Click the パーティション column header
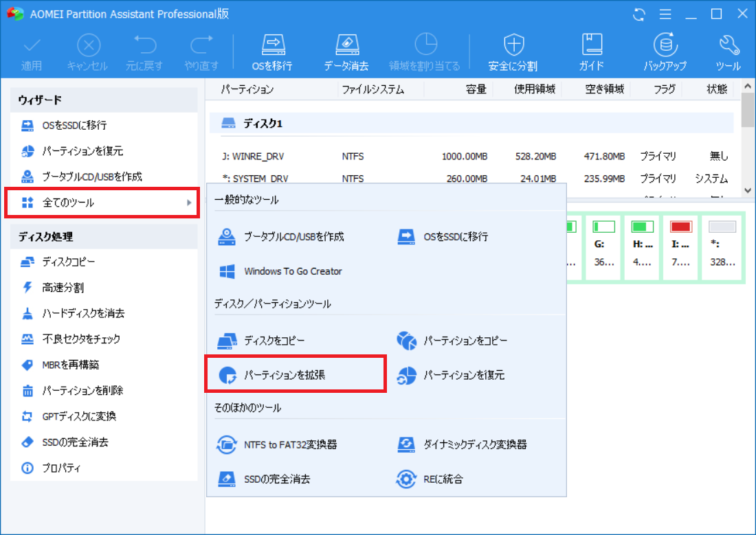The height and width of the screenshot is (535, 756). pyautogui.click(x=247, y=89)
